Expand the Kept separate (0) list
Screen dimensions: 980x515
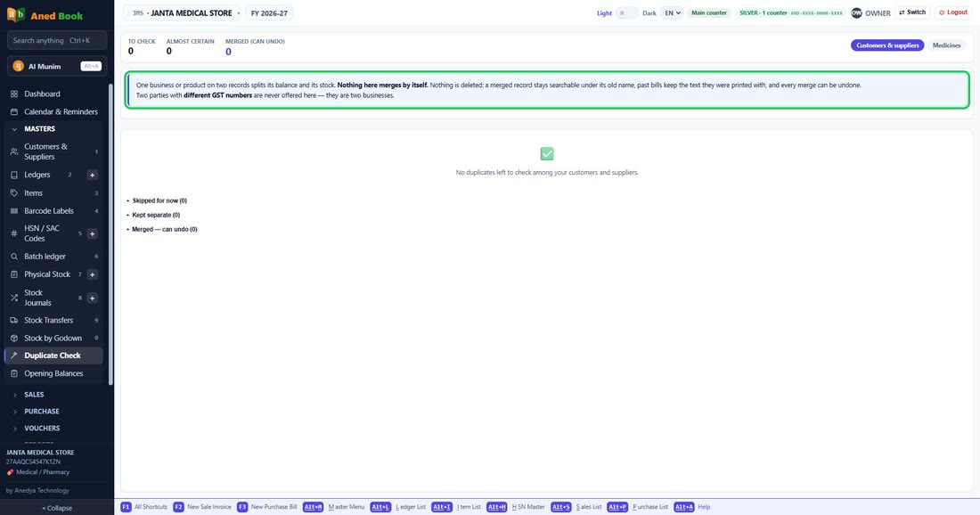coord(154,215)
